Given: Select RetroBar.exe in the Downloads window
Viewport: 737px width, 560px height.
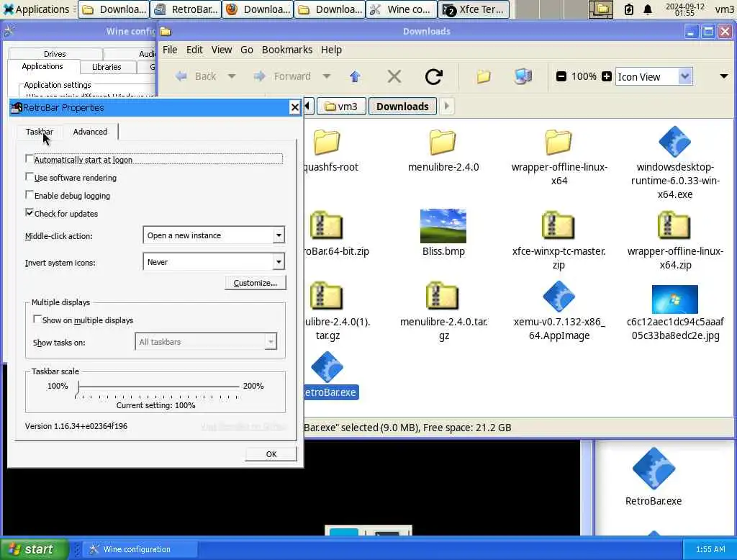Looking at the screenshot, I should click(331, 375).
